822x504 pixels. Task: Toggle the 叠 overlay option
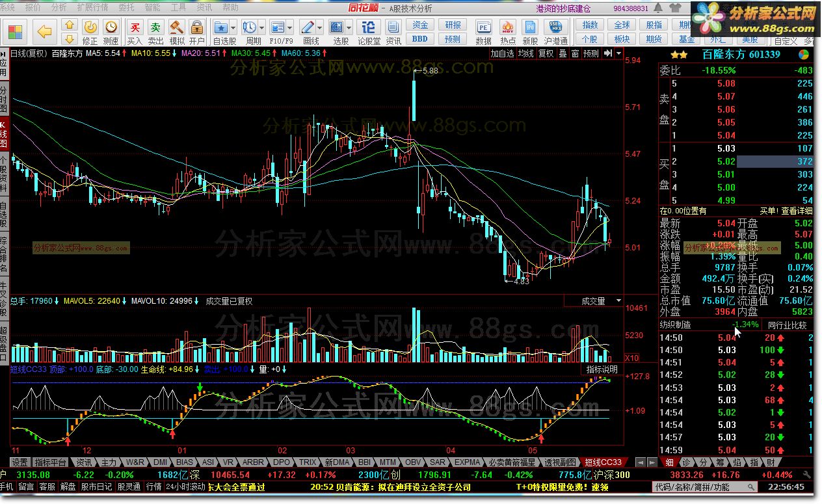563,53
